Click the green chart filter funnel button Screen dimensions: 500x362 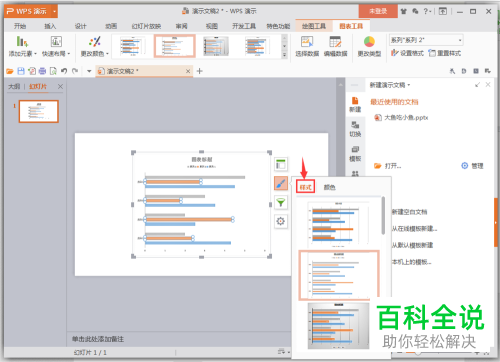point(281,202)
